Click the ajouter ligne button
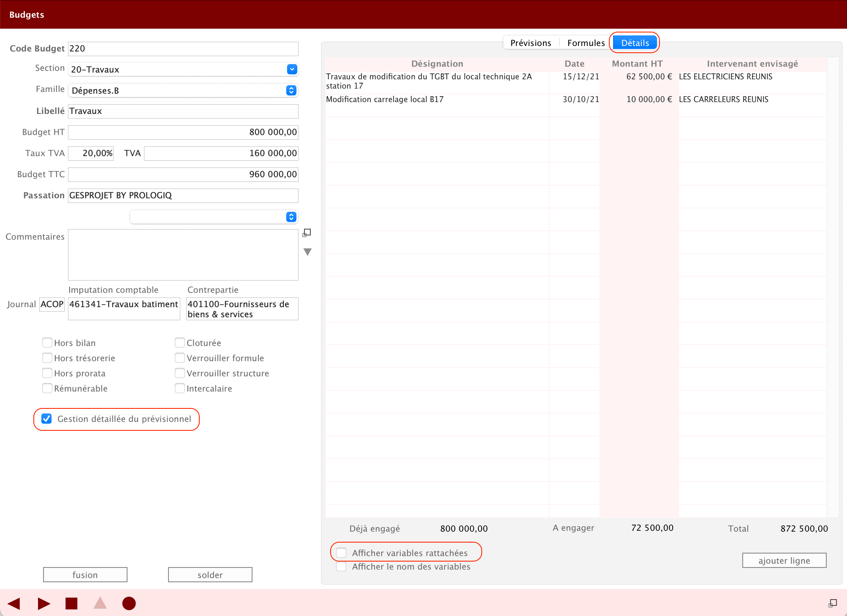Viewport: 847px width, 616px height. (785, 560)
